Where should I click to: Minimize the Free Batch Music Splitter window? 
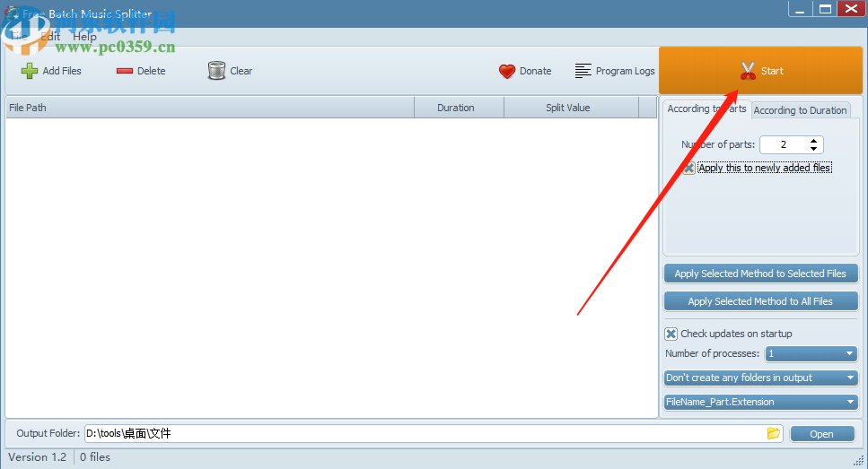pos(800,9)
